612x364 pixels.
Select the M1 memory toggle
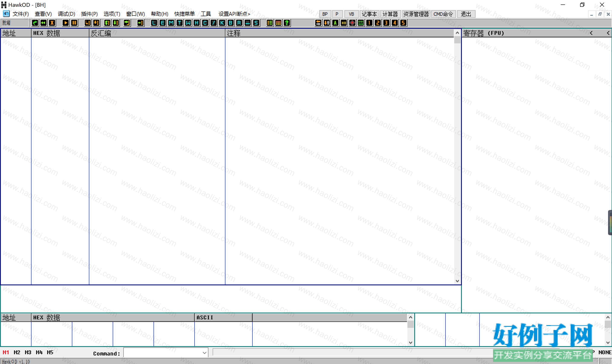point(6,353)
